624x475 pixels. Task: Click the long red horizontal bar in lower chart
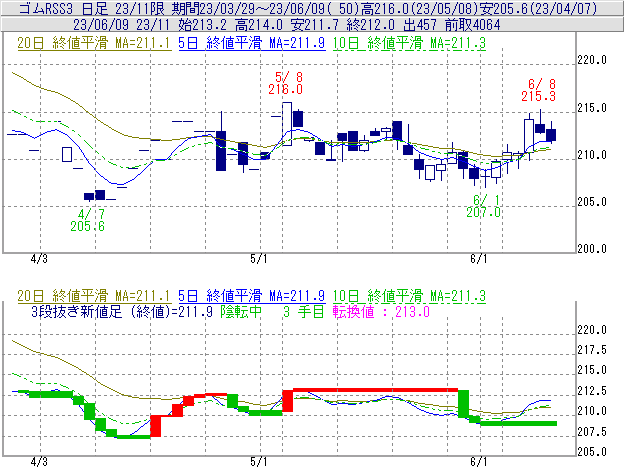[375, 390]
